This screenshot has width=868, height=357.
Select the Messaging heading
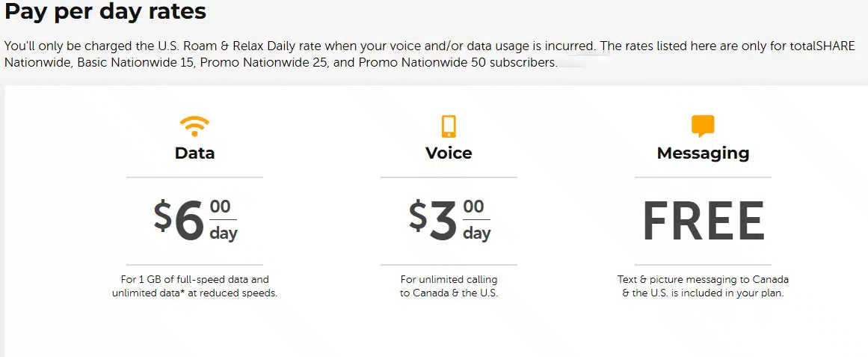pyautogui.click(x=703, y=153)
